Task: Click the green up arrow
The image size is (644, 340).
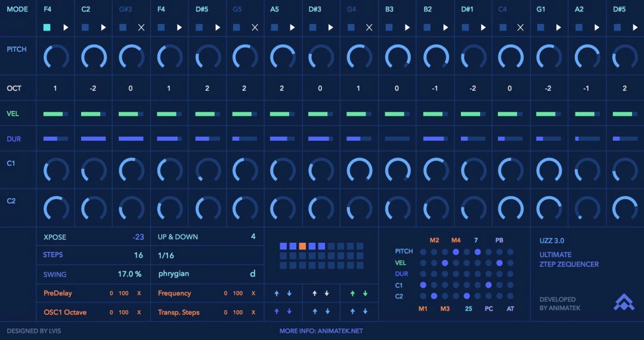Action: [353, 293]
